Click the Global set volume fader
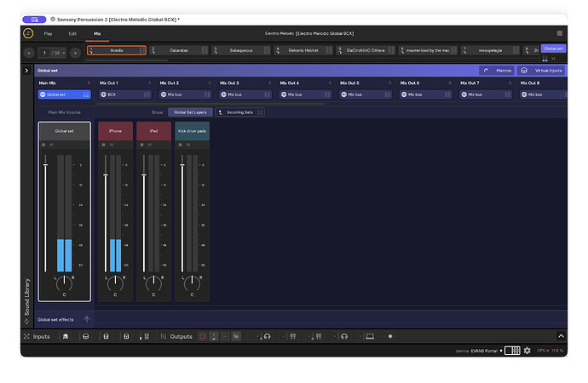 tap(45, 165)
